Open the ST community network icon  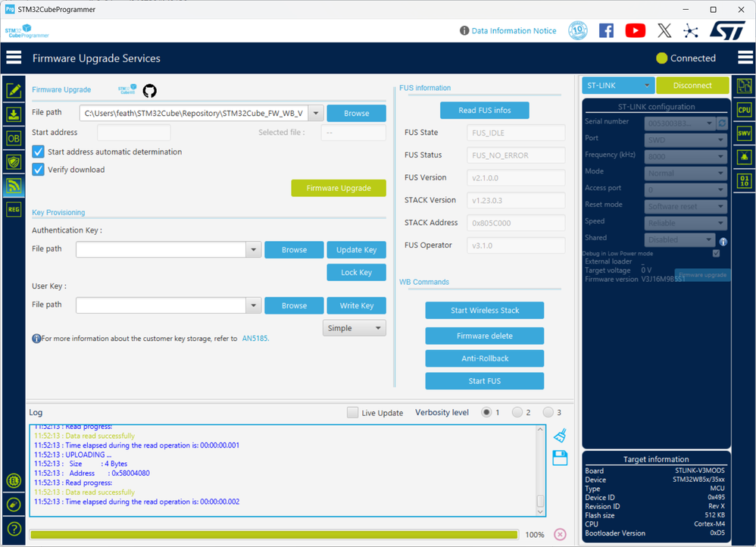(690, 31)
